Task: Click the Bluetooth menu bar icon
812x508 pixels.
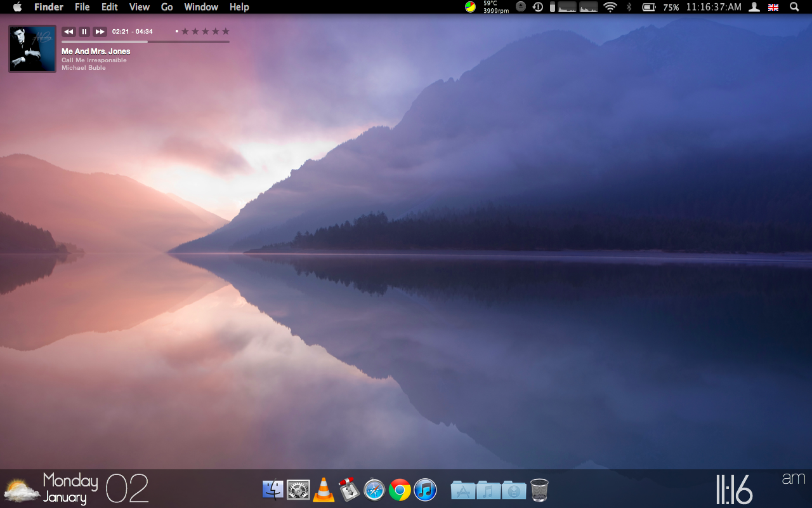Action: 629,7
